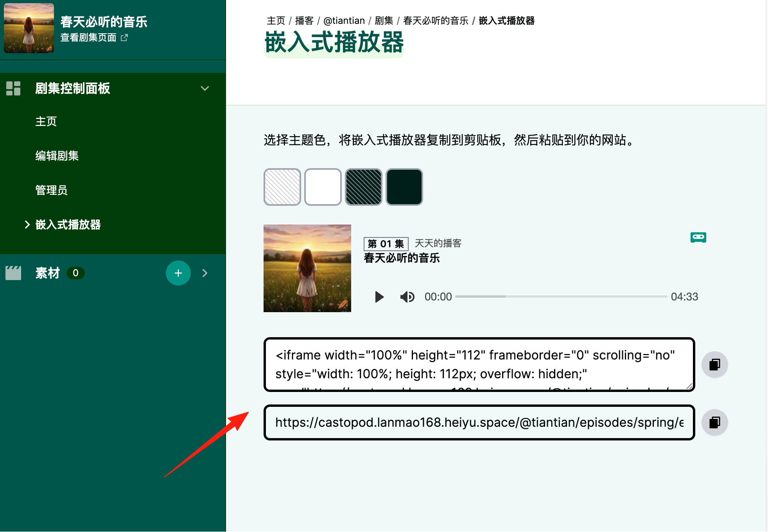Go to @tiantian breadcrumb
This screenshot has width=768, height=532.
pyautogui.click(x=344, y=20)
